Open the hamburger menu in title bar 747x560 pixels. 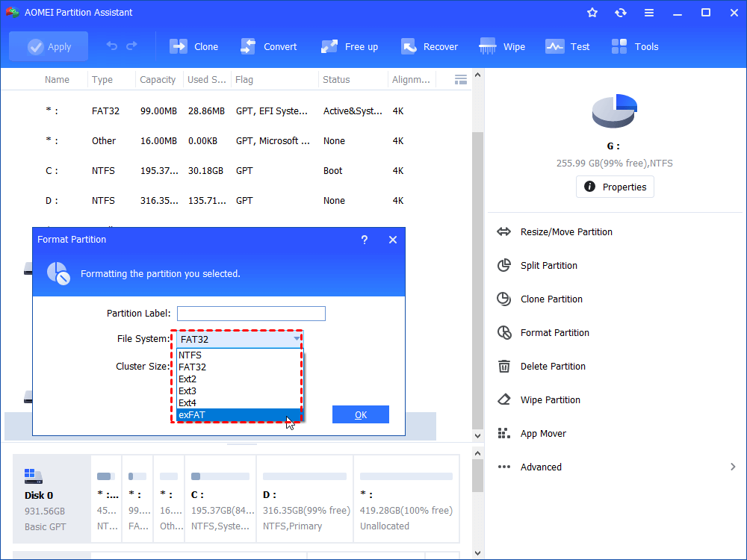pos(649,13)
